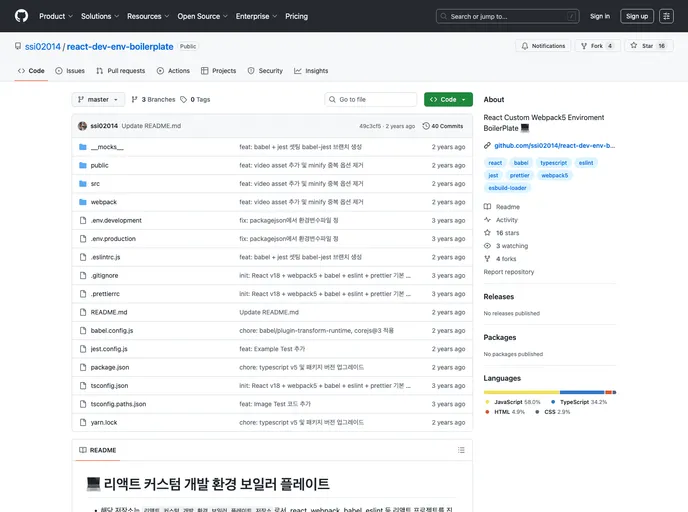View 16 stars in sidebar
688x512 pixels.
click(x=502, y=233)
